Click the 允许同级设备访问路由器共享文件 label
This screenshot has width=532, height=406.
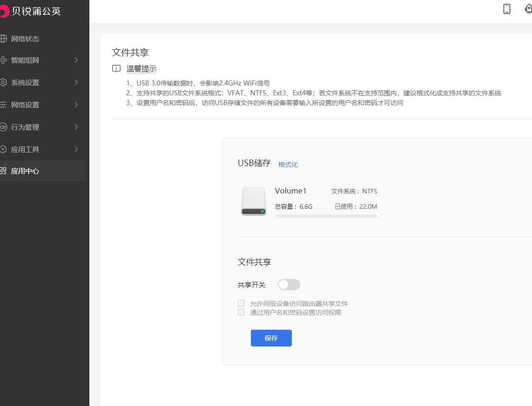click(299, 304)
